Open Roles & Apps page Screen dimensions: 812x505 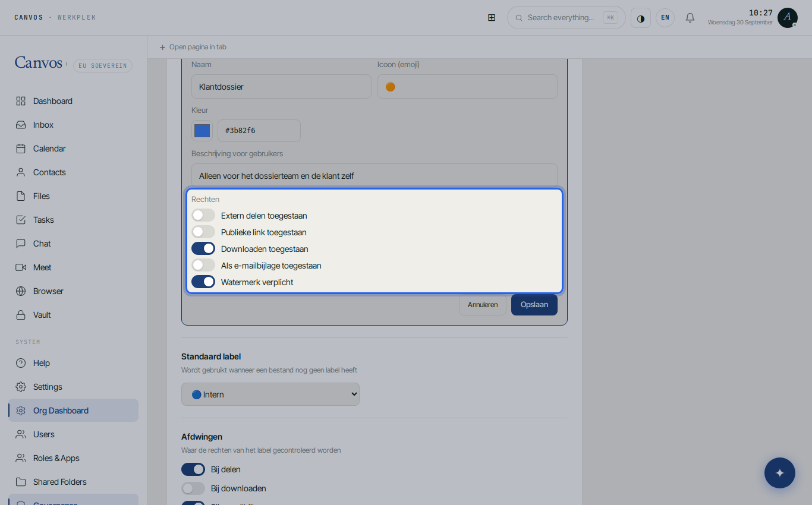(73, 458)
